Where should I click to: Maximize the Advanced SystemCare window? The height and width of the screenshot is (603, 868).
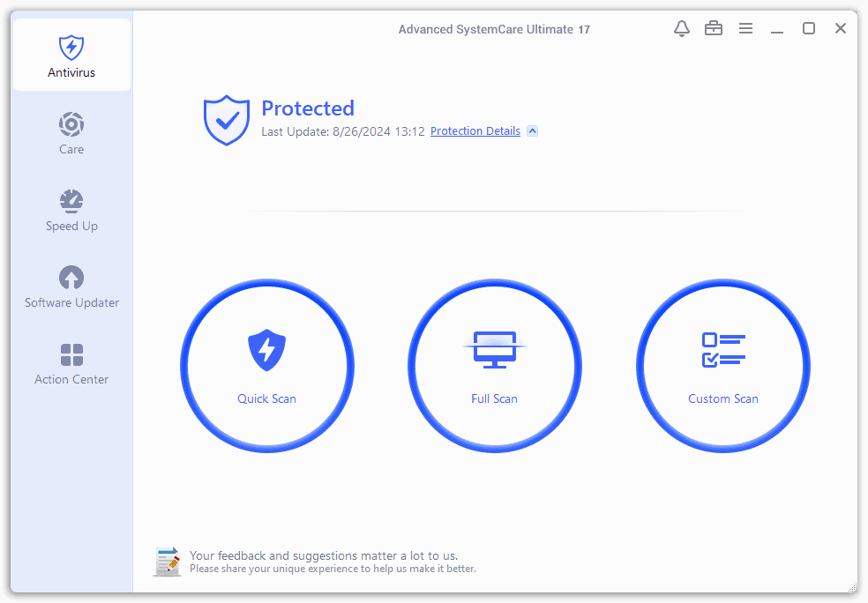[809, 28]
